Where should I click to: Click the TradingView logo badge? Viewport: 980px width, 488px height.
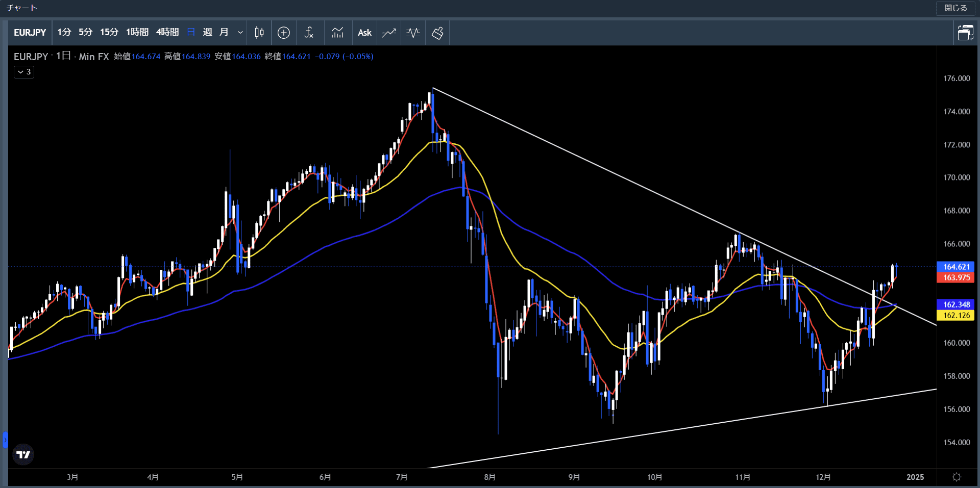23,454
